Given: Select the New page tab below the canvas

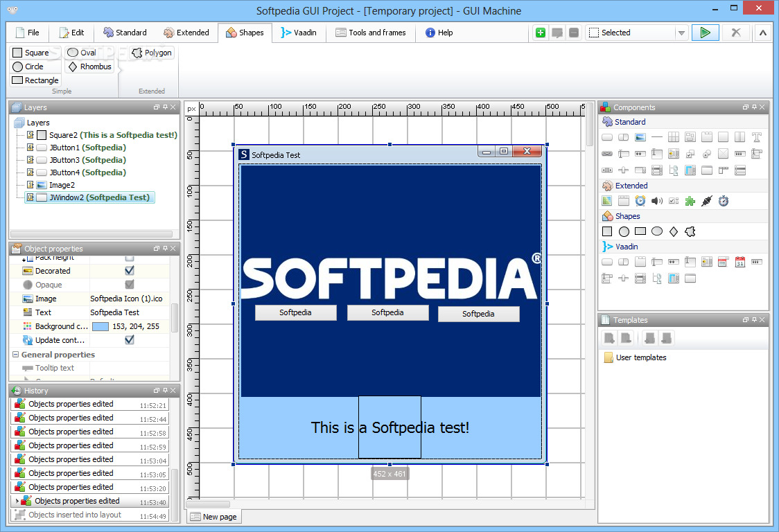Looking at the screenshot, I should coord(214,517).
